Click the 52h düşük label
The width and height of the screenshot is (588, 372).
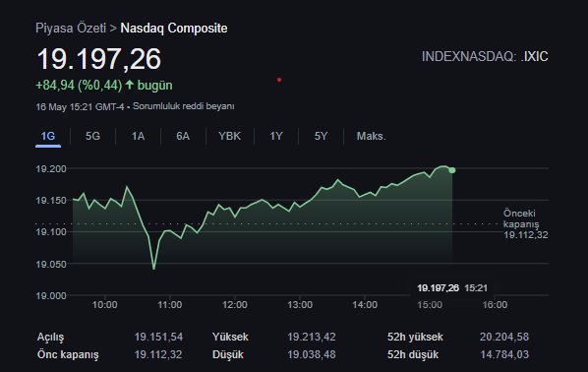[x=413, y=354]
